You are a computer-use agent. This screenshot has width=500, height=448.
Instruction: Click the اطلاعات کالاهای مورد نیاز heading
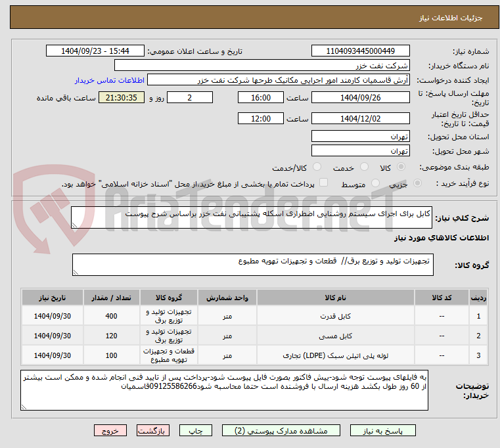pos(442,238)
